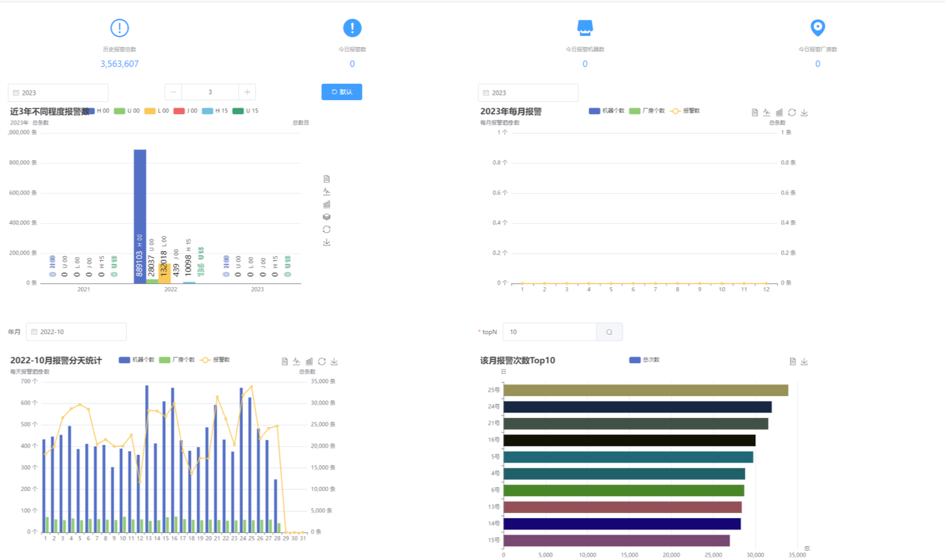The height and width of the screenshot is (560, 945).
Task: Restore the 3-year alarm severity chart
Action: tap(327, 230)
